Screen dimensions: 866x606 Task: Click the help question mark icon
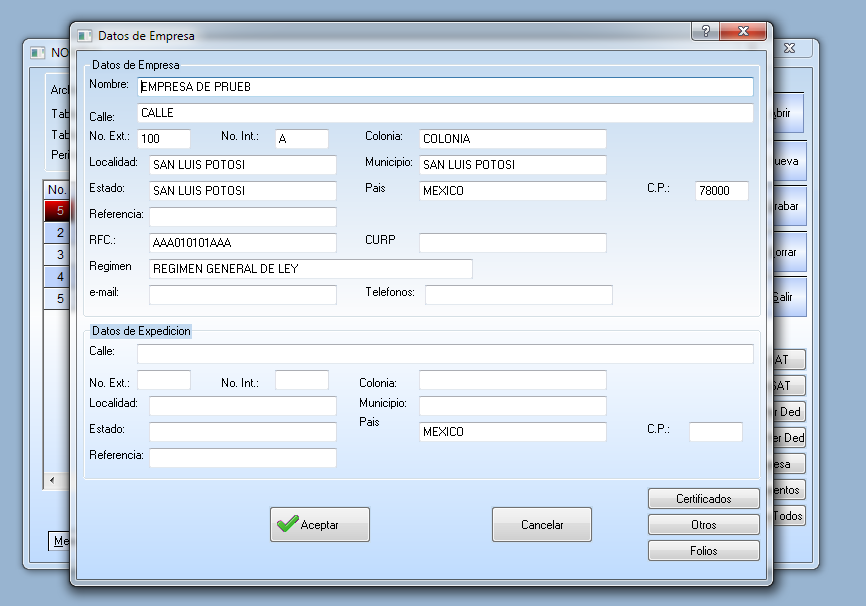pos(706,32)
